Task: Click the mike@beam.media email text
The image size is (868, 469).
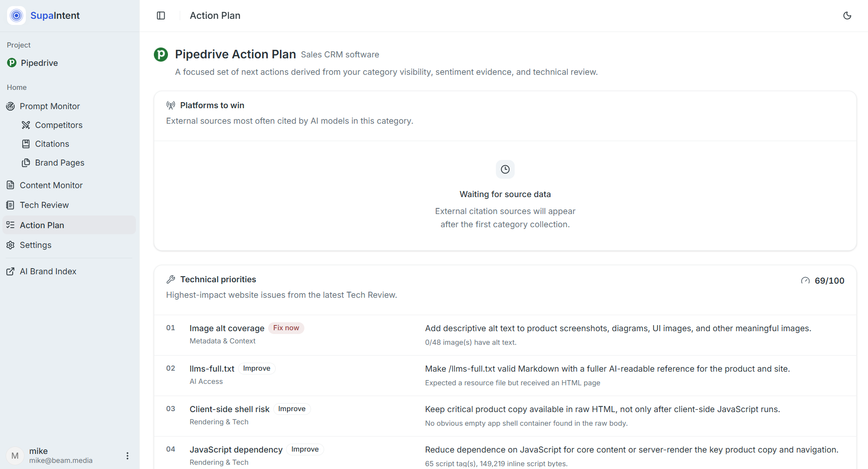Action: click(61, 461)
